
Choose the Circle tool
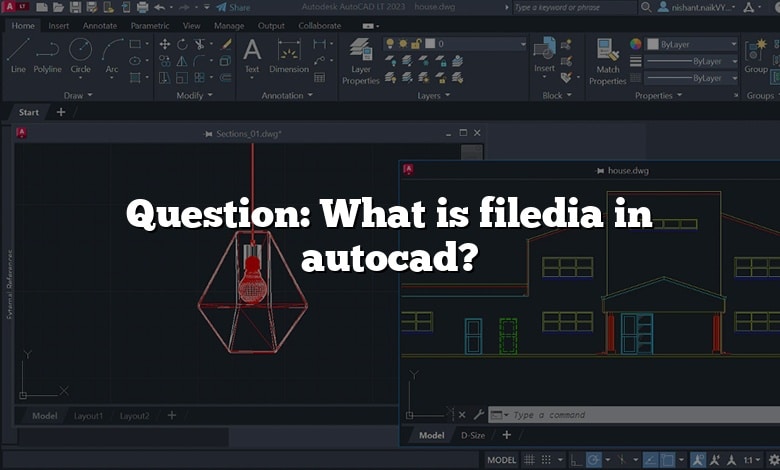tap(80, 56)
